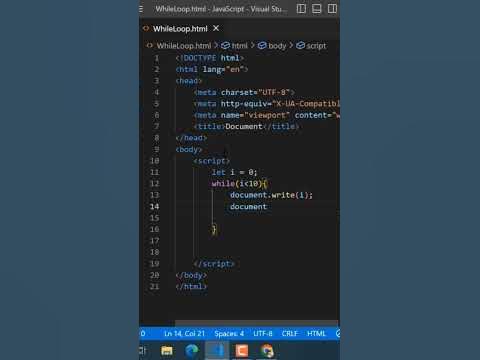Click line number 14 in the gutter
This screenshot has height=360, width=480.
[x=154, y=207]
